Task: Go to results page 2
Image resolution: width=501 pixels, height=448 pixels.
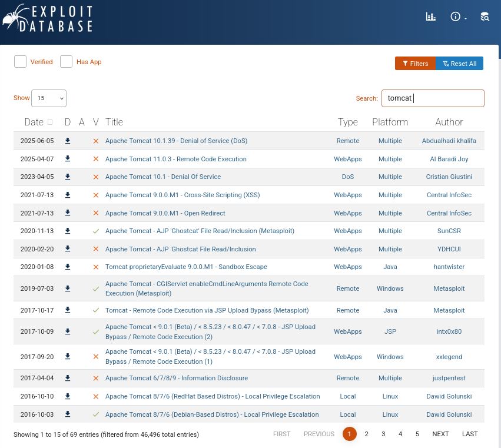Action: (x=366, y=434)
